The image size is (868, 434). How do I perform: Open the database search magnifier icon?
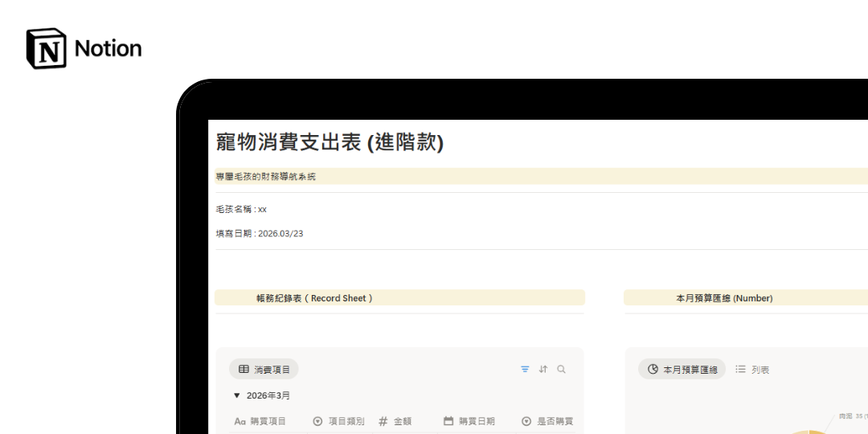click(562, 370)
